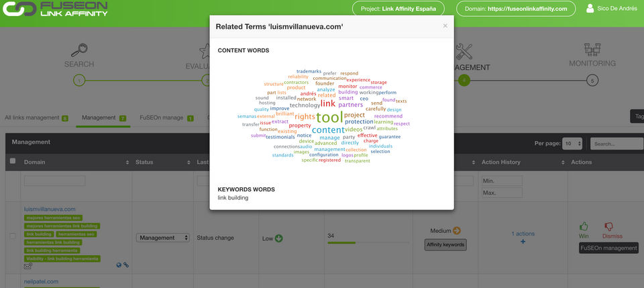
Task: Tick the checkbox for luismvillanueva.com row
Action: pyautogui.click(x=13, y=236)
